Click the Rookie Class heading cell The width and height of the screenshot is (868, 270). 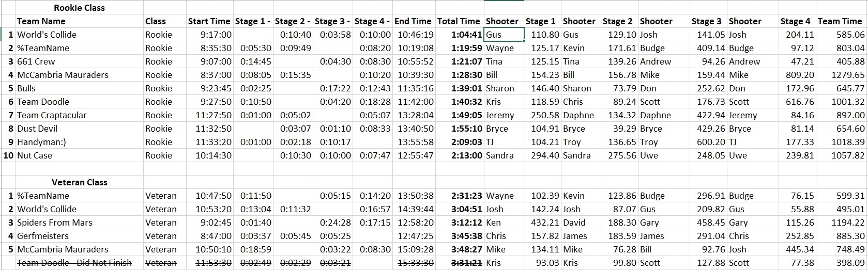click(80, 8)
